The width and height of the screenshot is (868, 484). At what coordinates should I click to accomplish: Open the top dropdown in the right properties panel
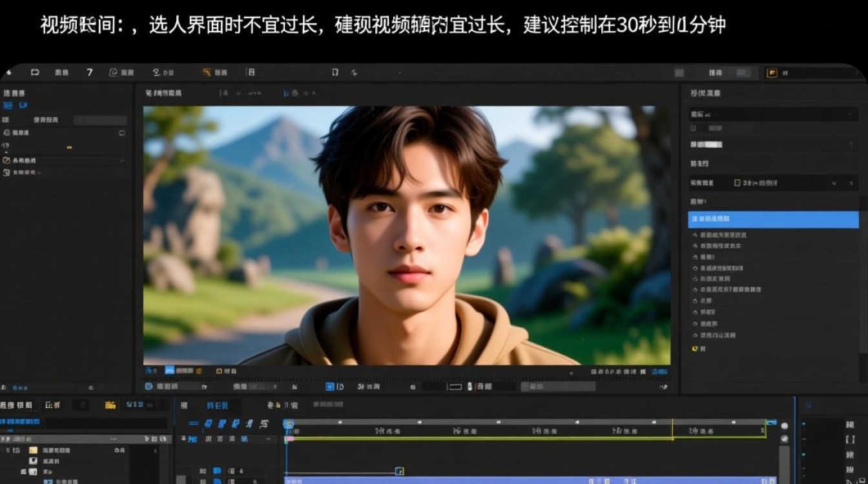[x=773, y=115]
